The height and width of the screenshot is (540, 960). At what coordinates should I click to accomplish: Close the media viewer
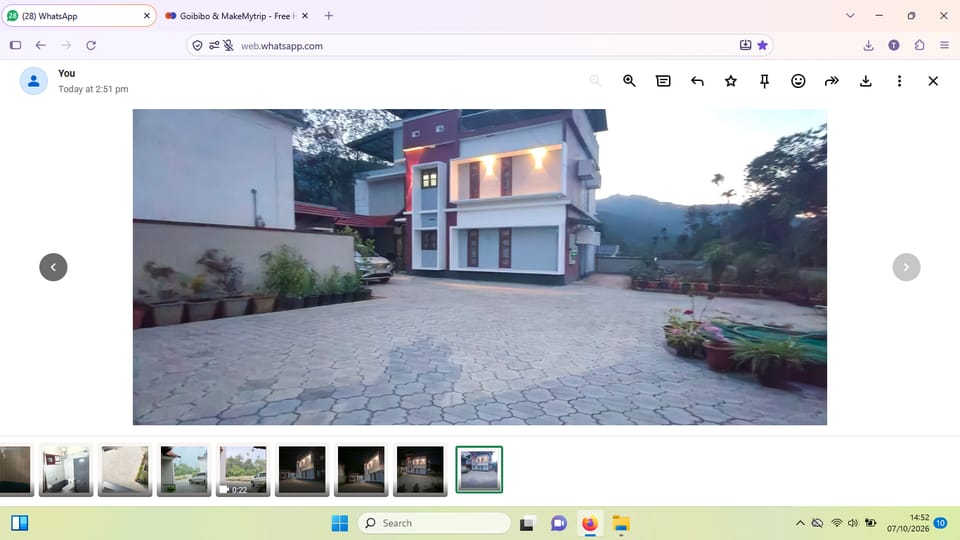933,81
